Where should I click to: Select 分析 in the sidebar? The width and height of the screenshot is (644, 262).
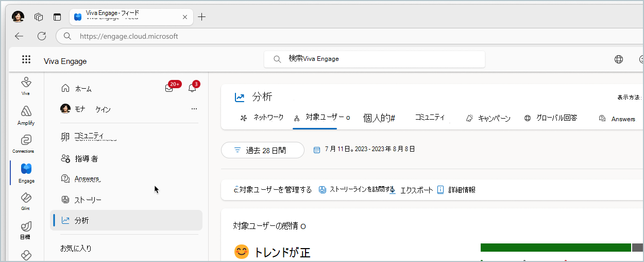pos(126,220)
